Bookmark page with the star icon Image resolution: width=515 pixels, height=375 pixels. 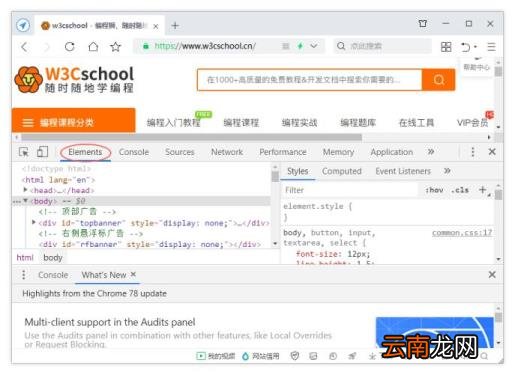click(116, 47)
